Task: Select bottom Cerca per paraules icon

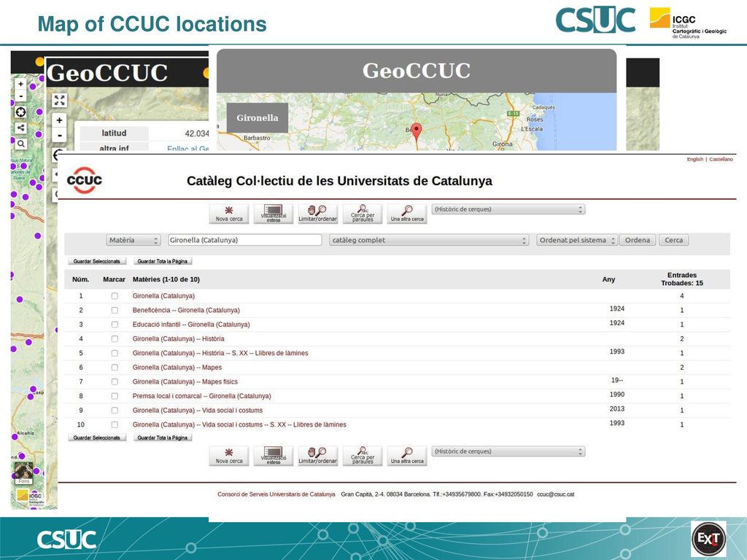Action: (x=363, y=456)
